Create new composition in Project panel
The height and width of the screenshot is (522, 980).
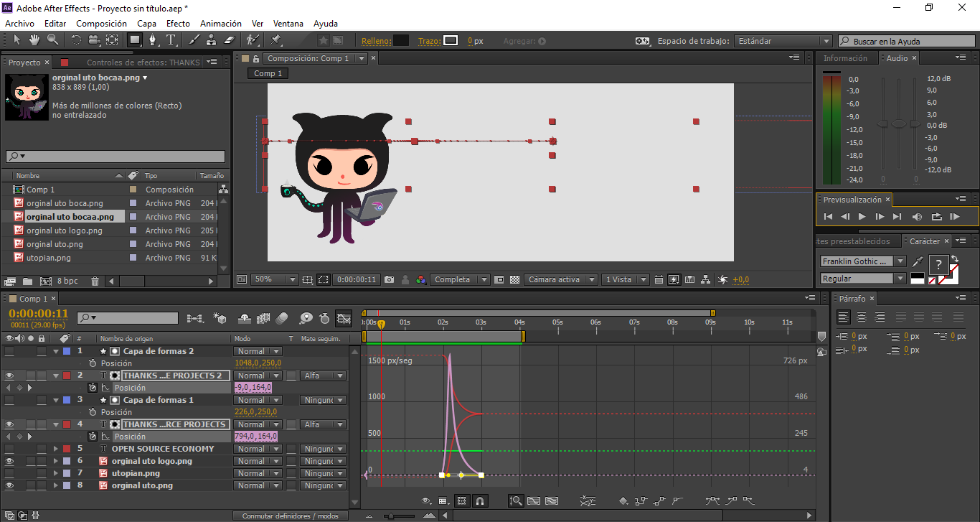click(45, 281)
